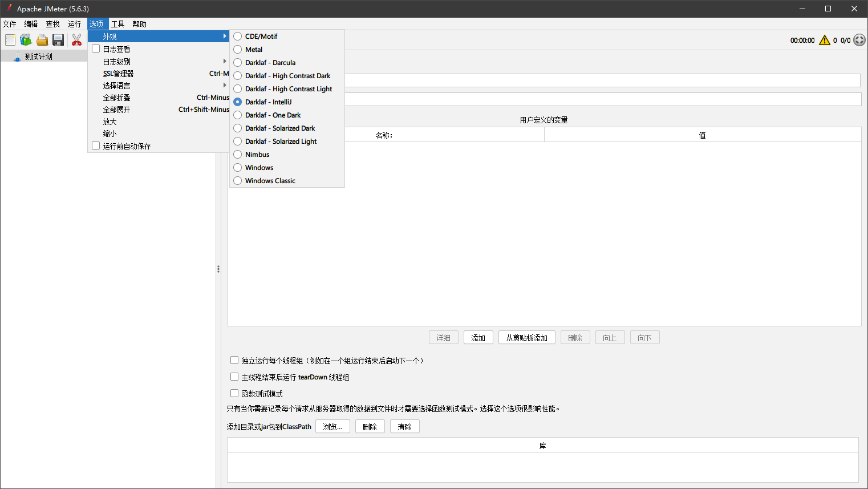Open the Templates icon in toolbar
This screenshot has width=868, height=489.
[26, 40]
